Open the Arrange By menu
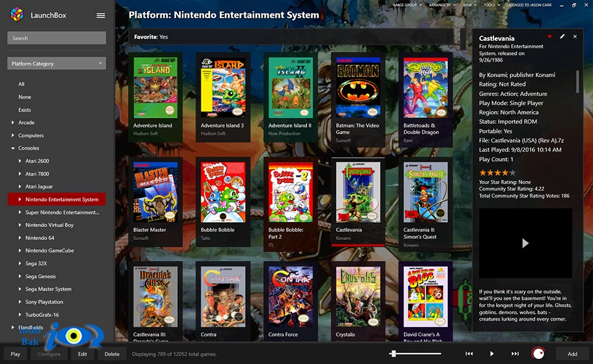593x364 pixels. click(442, 5)
